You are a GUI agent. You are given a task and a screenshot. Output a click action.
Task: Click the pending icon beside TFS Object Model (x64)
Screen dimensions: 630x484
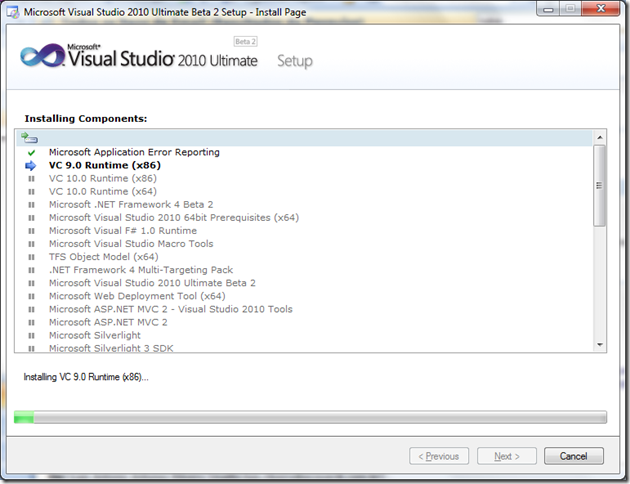tap(31, 257)
